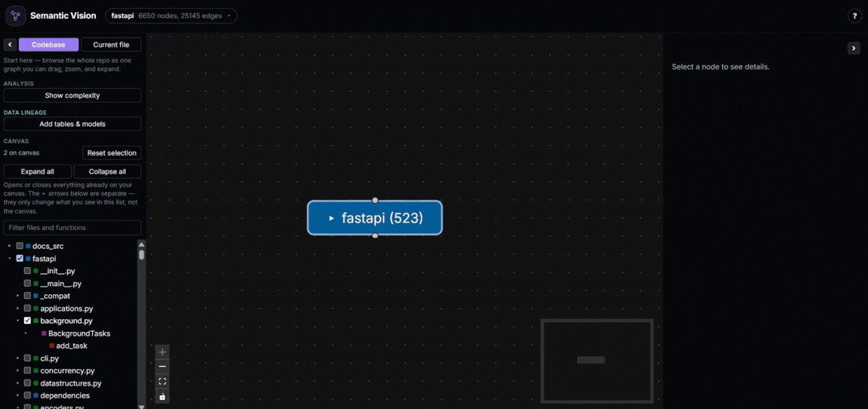The image size is (868, 409).
Task: Click the red function icon beside add_task
Action: (x=51, y=346)
